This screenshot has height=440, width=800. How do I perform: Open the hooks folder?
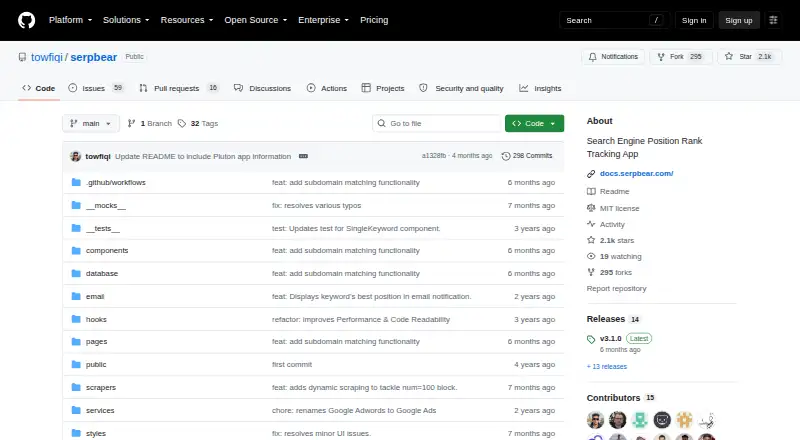coord(96,320)
